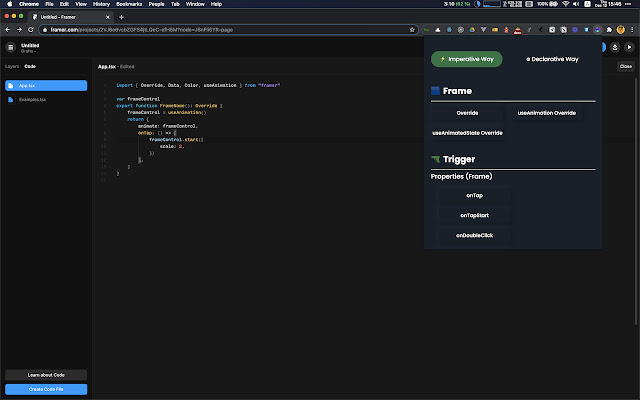Click the onTapStart trigger button

coord(474,216)
